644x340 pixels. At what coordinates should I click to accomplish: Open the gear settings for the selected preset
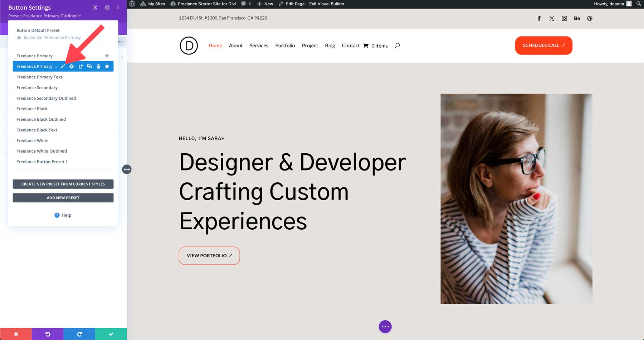(x=72, y=66)
